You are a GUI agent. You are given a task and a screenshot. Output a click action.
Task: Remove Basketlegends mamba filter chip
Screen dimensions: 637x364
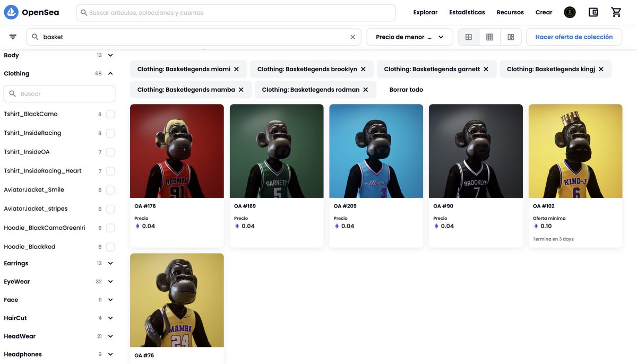(241, 90)
